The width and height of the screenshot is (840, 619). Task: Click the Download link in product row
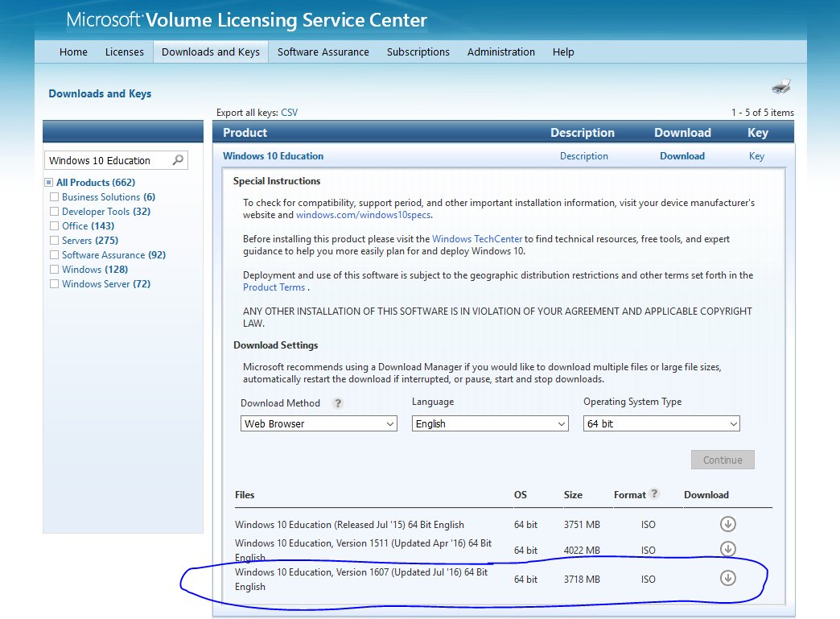point(682,156)
